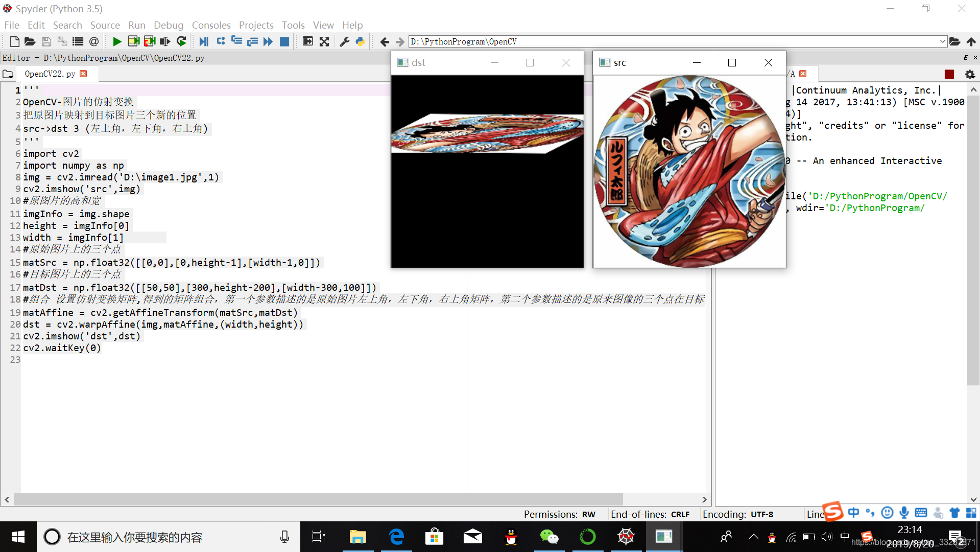980x552 pixels.
Task: Open File Explorer from taskbar
Action: (357, 537)
